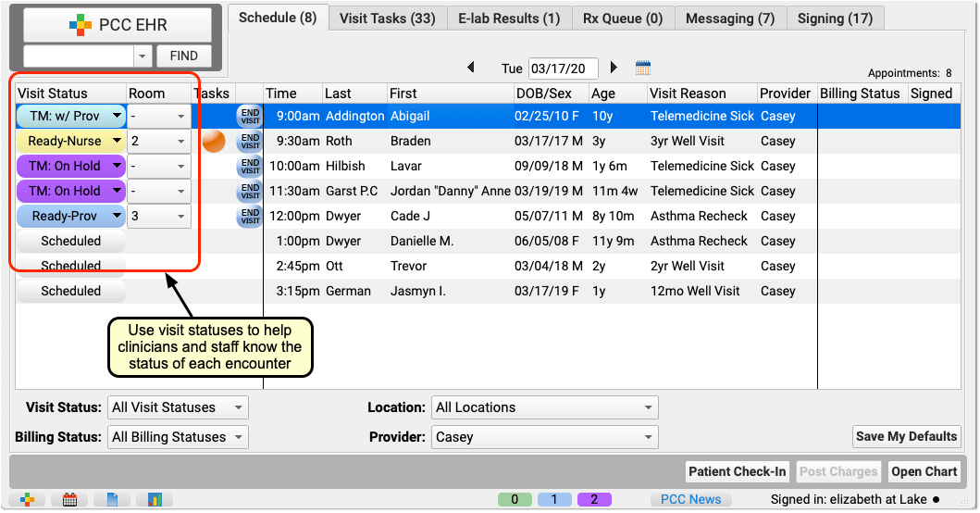Open room dropdown for Abigail Addington

[x=159, y=117]
